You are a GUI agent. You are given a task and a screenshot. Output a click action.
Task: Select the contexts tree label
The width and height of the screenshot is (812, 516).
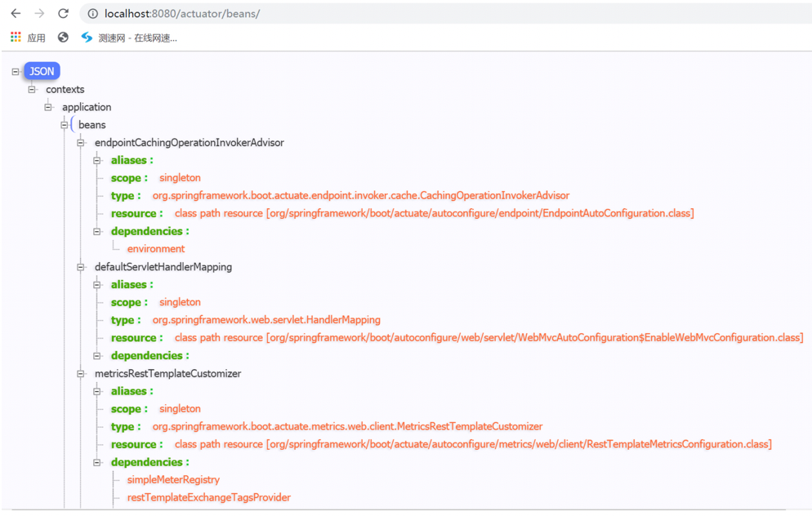tap(65, 90)
